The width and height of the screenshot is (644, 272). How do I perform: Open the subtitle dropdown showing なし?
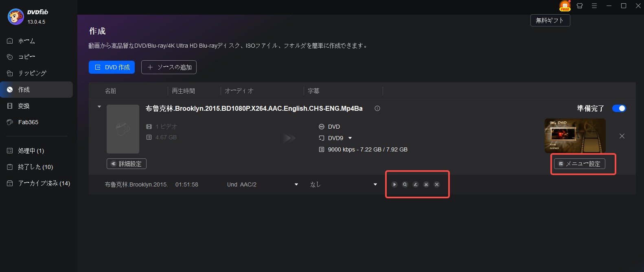tap(375, 184)
